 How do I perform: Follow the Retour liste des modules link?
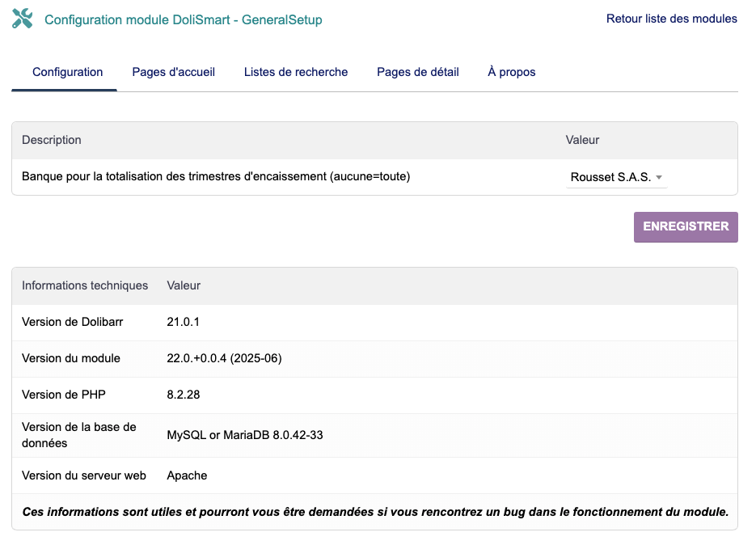(x=671, y=19)
